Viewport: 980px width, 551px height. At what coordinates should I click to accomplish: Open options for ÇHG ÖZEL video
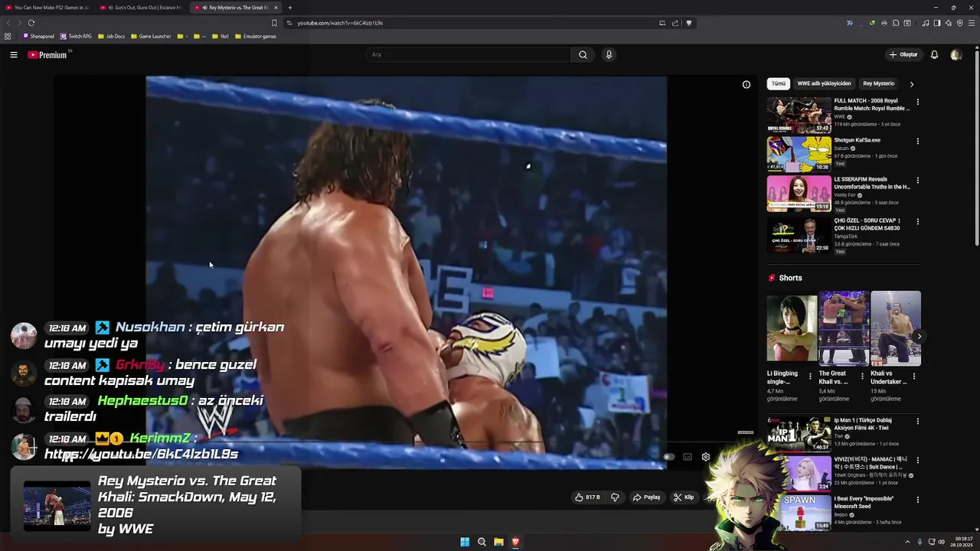click(x=917, y=222)
